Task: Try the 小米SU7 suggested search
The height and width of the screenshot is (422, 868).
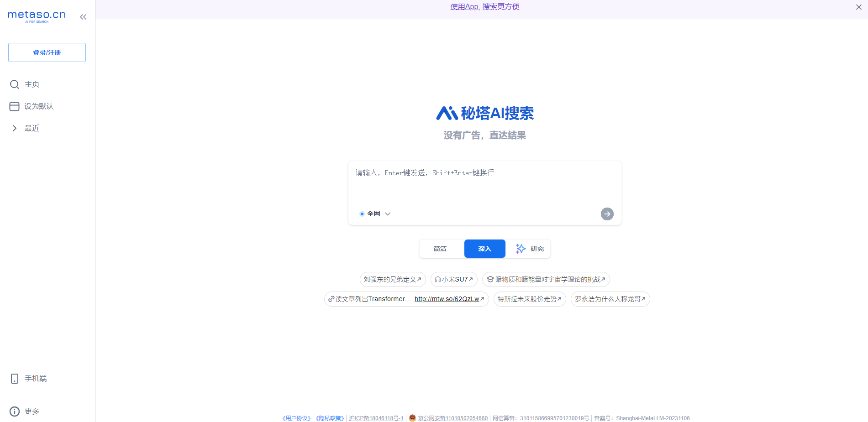Action: 454,279
